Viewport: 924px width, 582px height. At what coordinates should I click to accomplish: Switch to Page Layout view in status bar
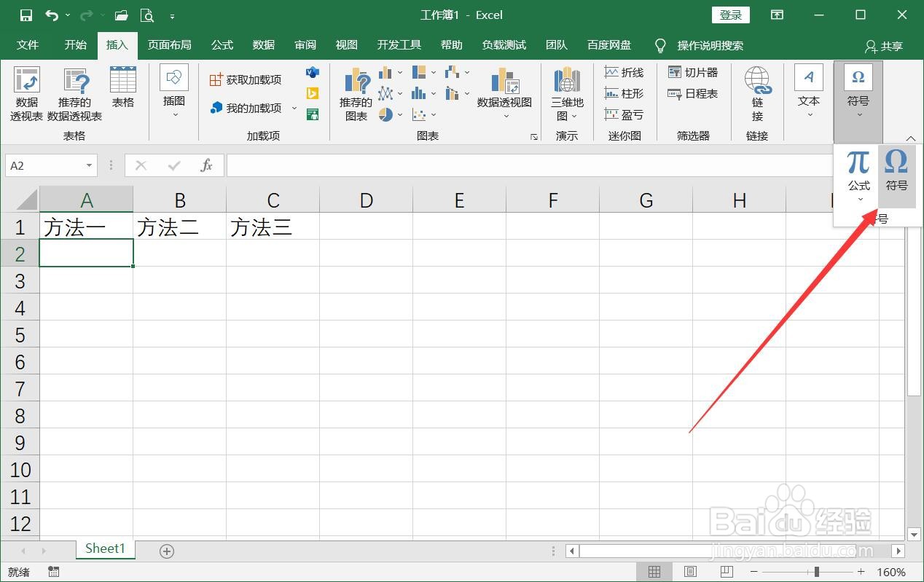pyautogui.click(x=689, y=571)
